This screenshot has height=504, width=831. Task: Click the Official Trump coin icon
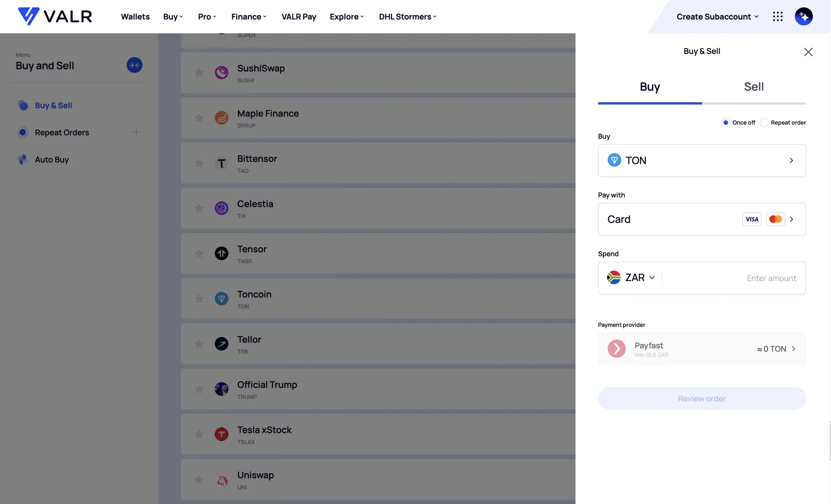pyautogui.click(x=222, y=389)
